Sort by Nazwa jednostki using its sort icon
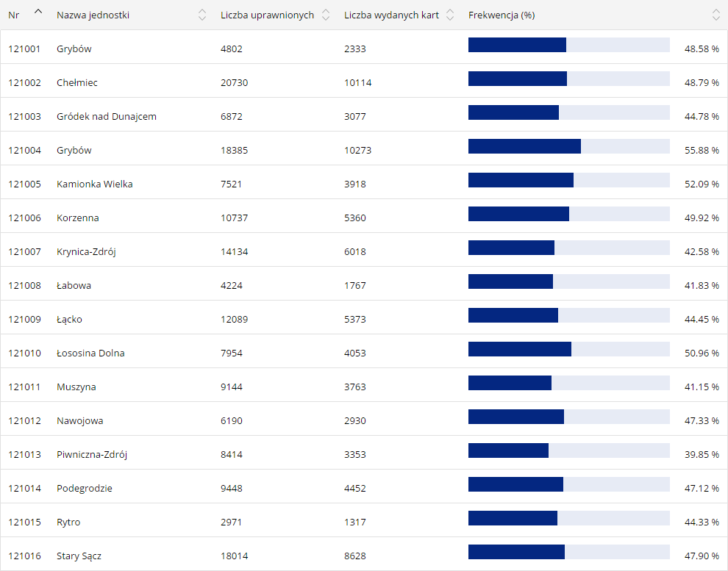Image resolution: width=728 pixels, height=571 pixels. [202, 15]
